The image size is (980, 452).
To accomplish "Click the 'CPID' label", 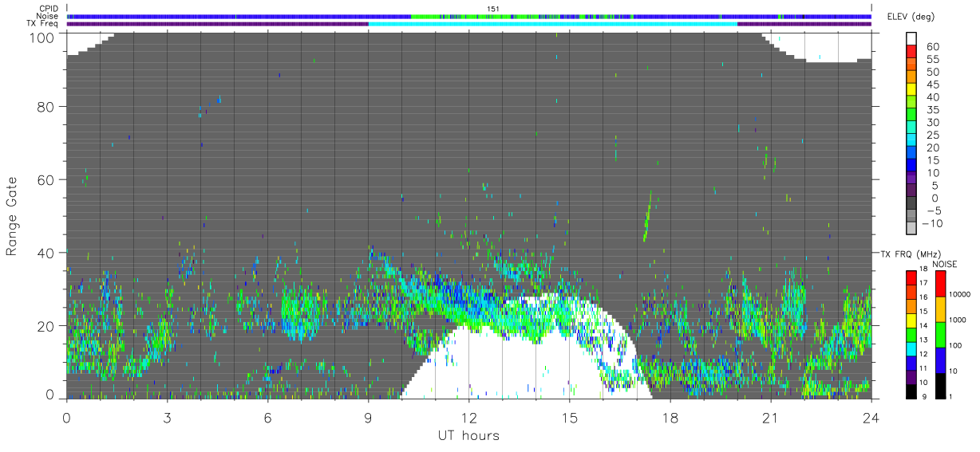I will point(49,9).
